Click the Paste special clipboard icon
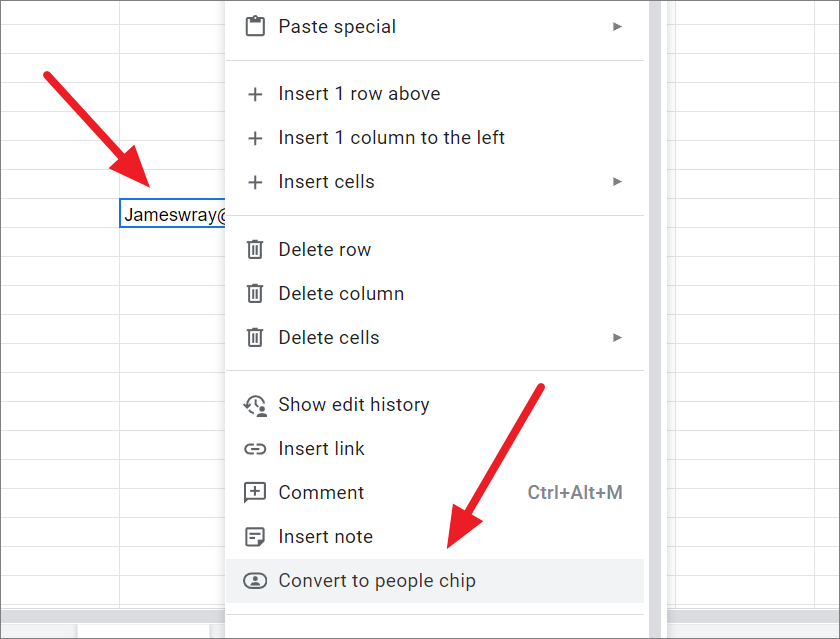 [x=255, y=26]
